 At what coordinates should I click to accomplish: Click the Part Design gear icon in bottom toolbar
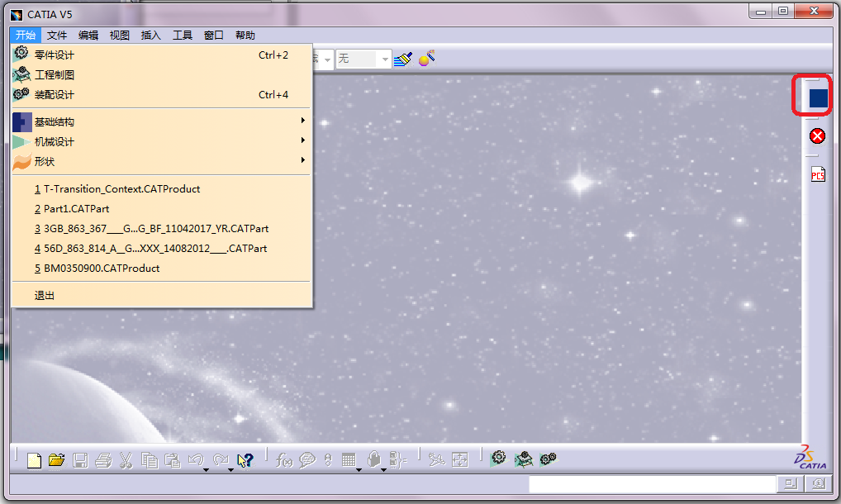click(x=498, y=458)
